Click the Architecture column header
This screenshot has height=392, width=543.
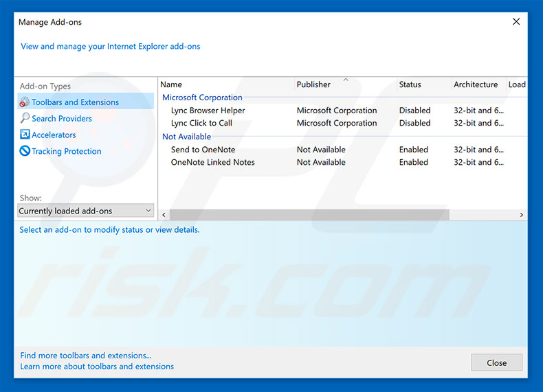[475, 84]
